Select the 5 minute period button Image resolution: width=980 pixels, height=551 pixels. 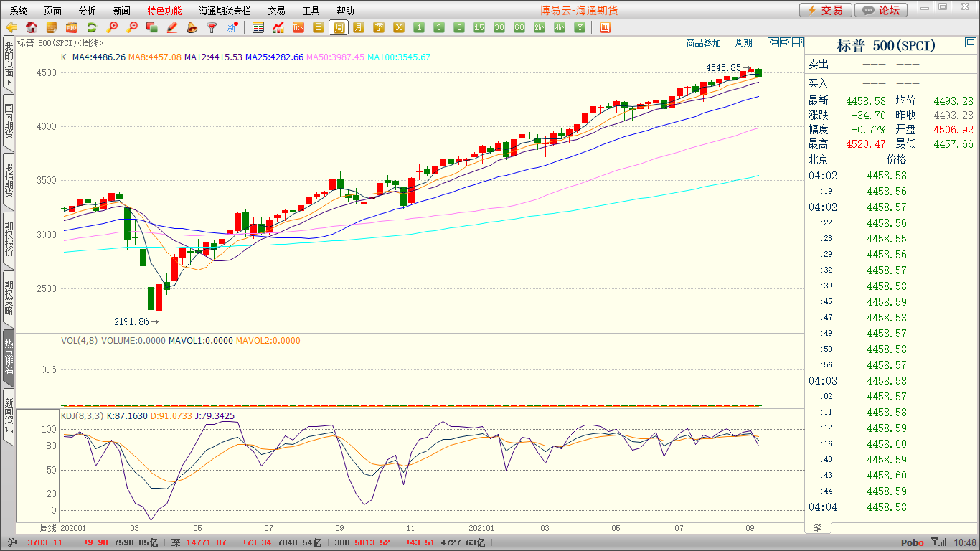pyautogui.click(x=459, y=27)
